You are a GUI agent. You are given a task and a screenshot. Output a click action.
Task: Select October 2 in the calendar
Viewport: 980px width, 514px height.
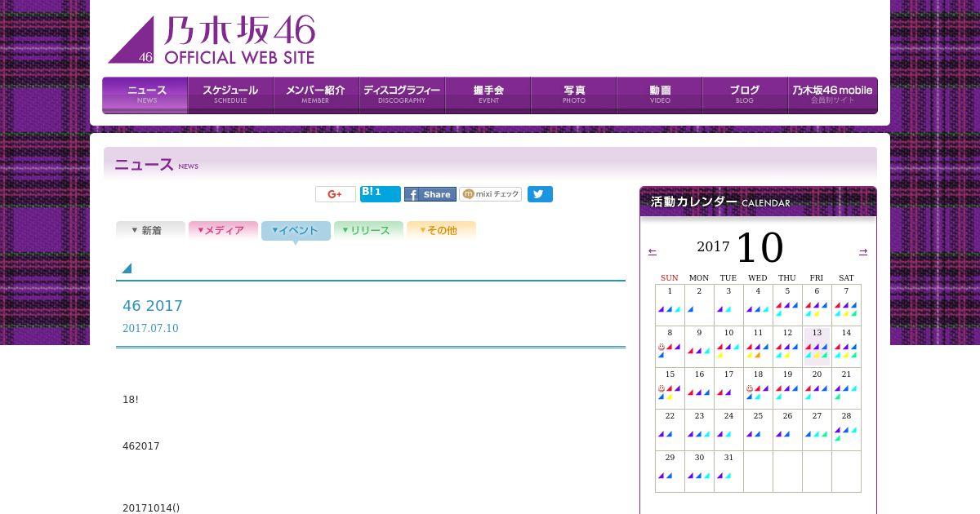699,304
